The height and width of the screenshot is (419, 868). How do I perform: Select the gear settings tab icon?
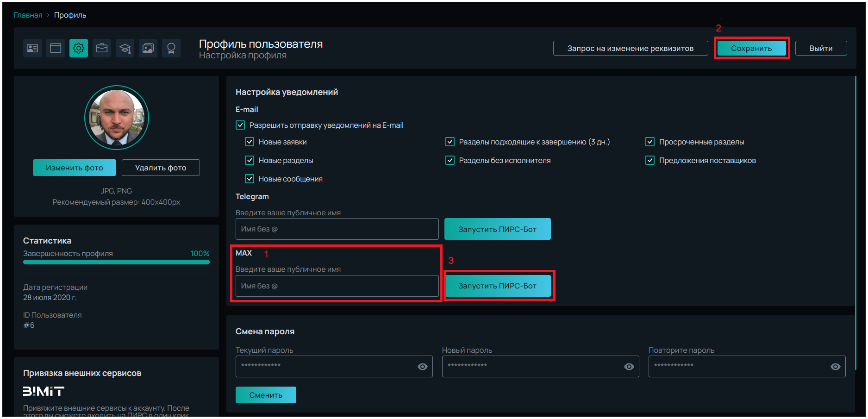tap(79, 48)
